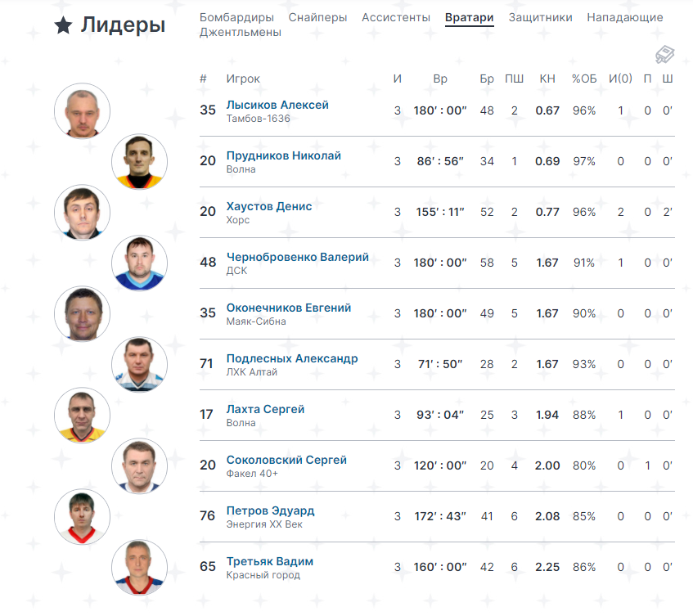
Task: Switch to the Нападающие tab
Action: point(625,17)
